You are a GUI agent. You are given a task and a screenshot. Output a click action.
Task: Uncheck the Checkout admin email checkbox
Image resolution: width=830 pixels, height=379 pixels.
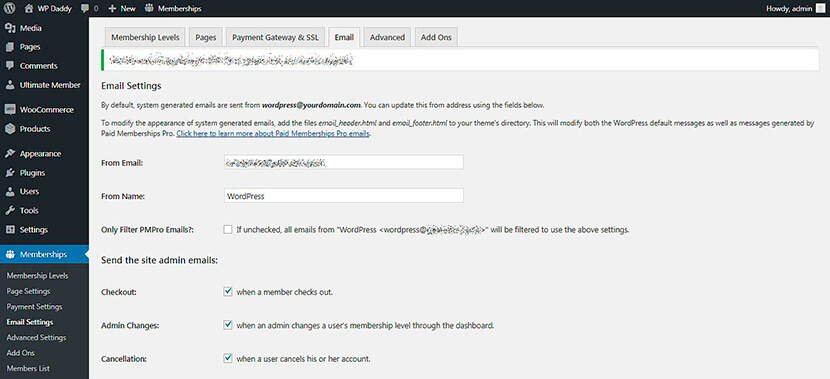[x=228, y=291]
